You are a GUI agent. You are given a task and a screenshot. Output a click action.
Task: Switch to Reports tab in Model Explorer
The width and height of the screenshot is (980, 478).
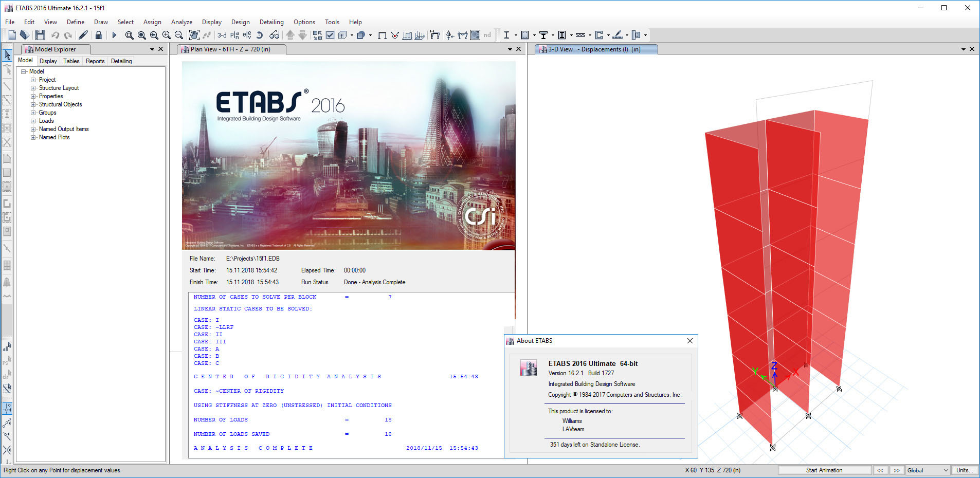click(95, 61)
